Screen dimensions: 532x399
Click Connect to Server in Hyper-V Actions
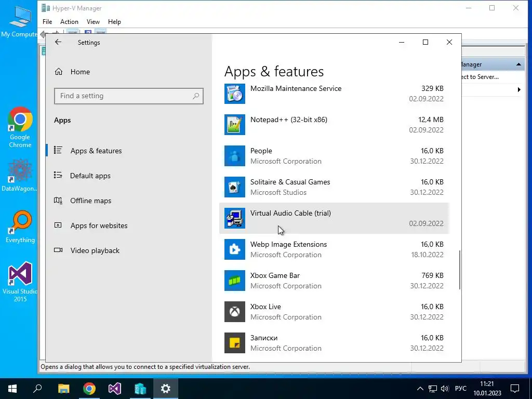[x=480, y=77]
